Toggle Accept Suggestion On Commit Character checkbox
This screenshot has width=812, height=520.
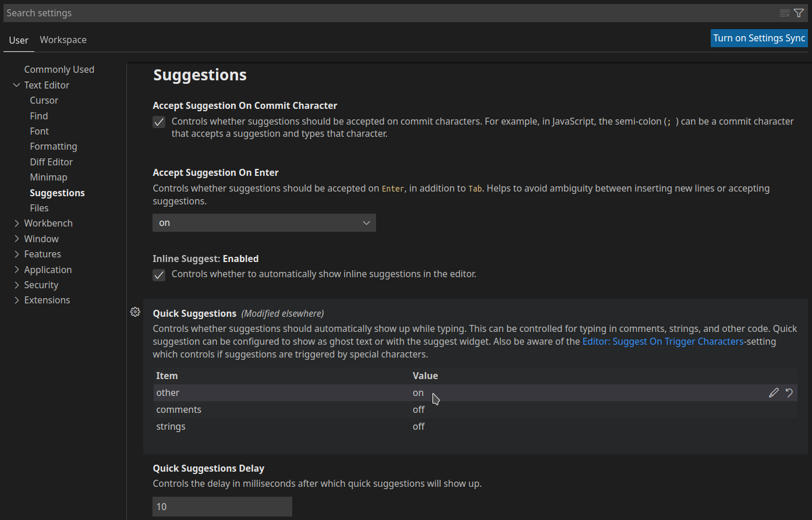[159, 122]
